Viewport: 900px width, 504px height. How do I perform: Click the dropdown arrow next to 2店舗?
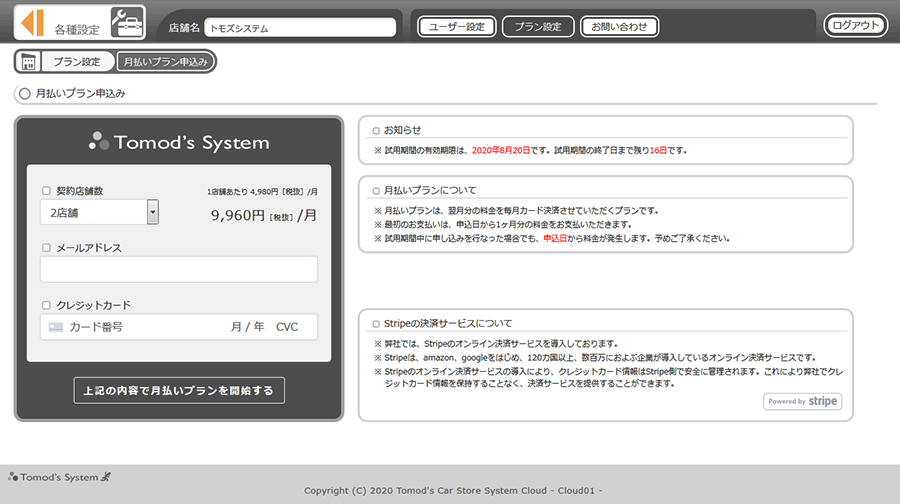click(153, 212)
